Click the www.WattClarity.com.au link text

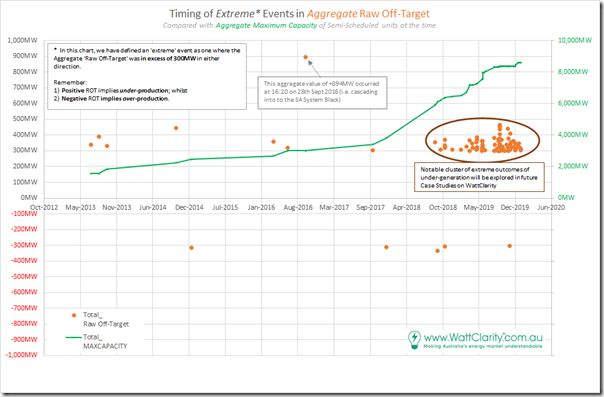pyautogui.click(x=483, y=338)
